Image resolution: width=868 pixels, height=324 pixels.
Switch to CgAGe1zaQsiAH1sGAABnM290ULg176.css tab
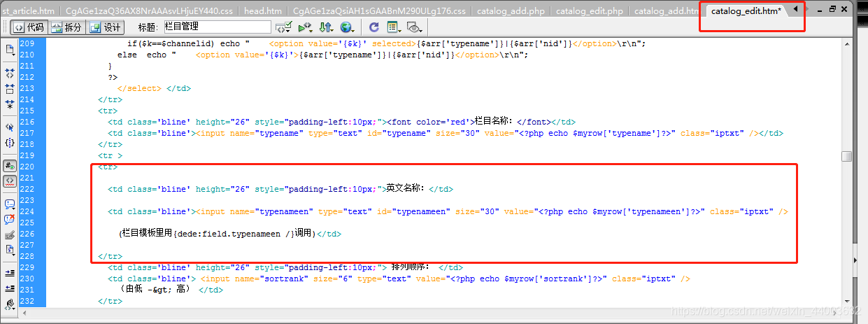tap(378, 10)
